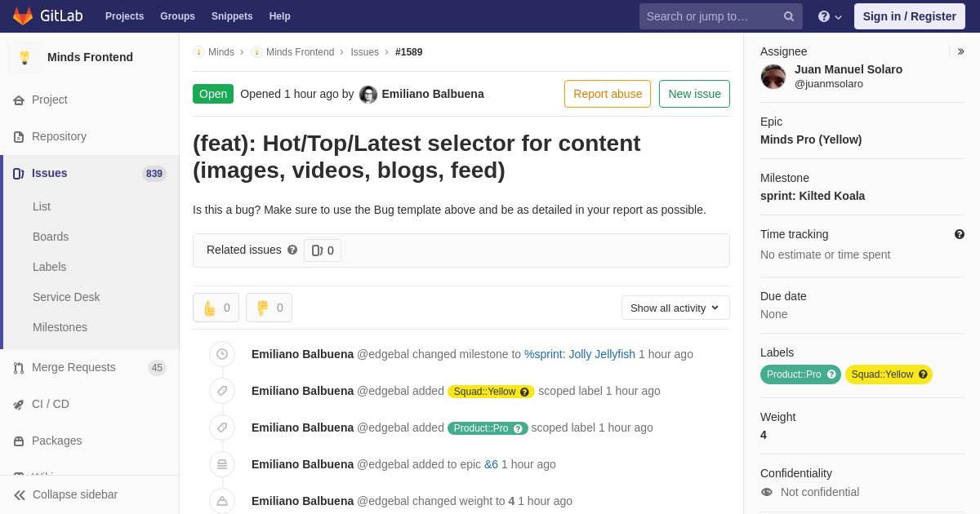
Task: Click the not confidential eye icon
Action: pyautogui.click(x=767, y=492)
